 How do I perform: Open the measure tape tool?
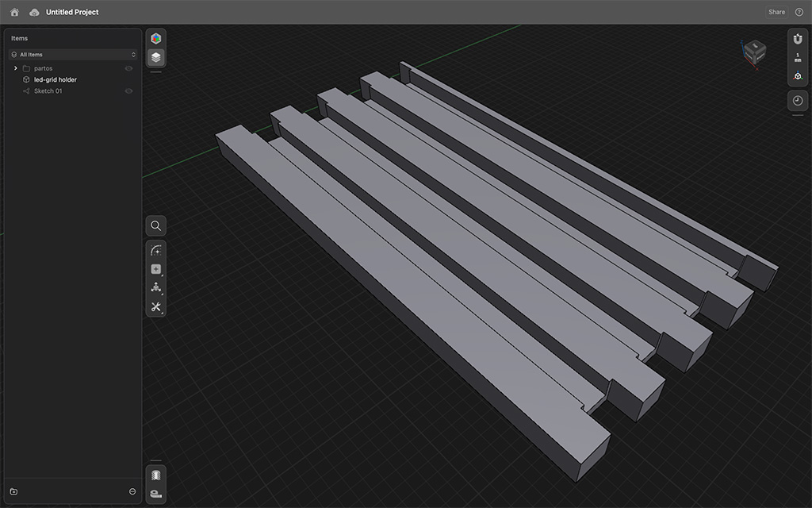(156, 494)
